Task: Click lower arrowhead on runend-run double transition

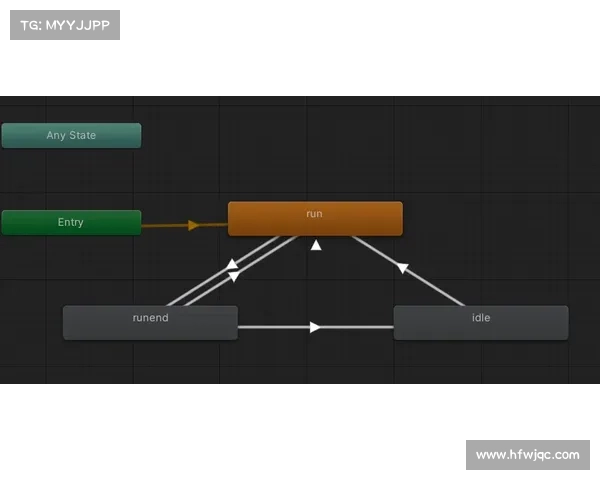Action: (235, 276)
